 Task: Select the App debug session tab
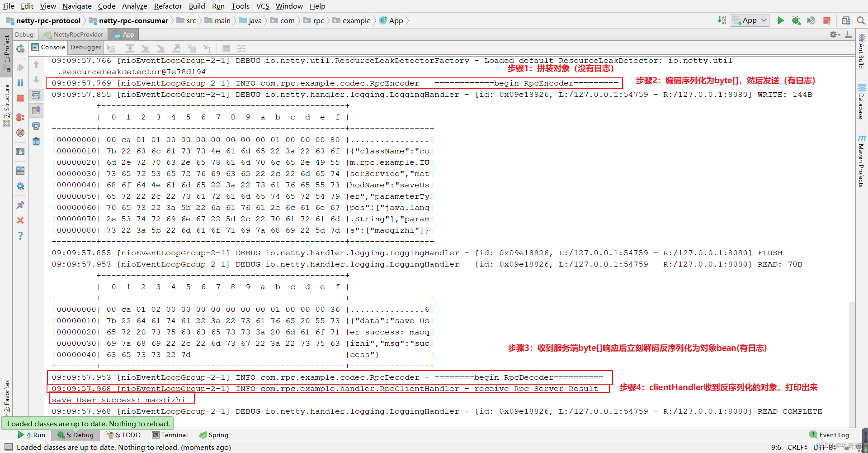click(x=124, y=34)
